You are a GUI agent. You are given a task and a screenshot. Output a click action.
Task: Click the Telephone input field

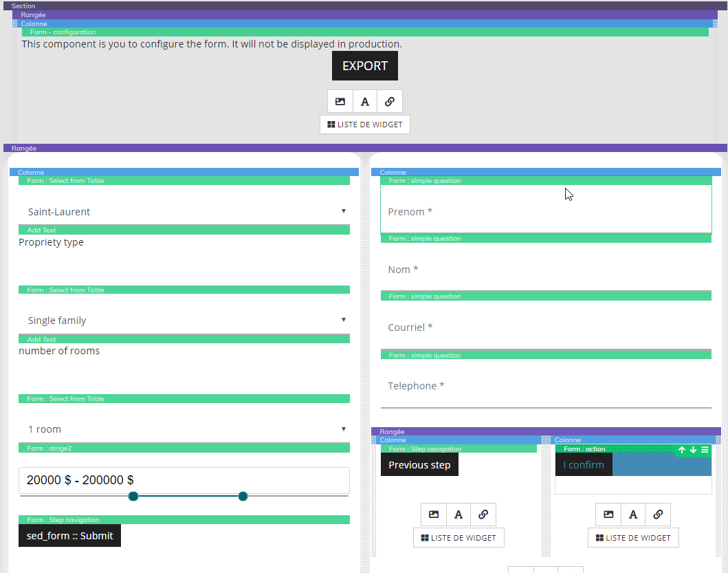[546, 386]
